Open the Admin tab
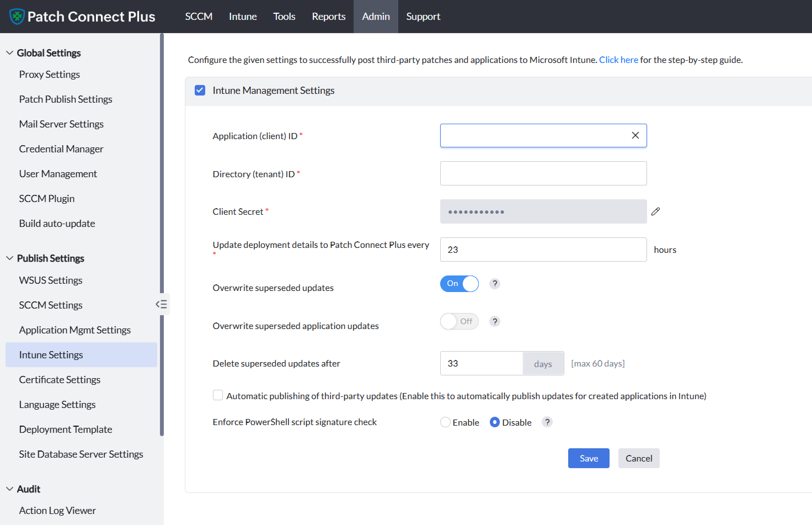 [376, 16]
